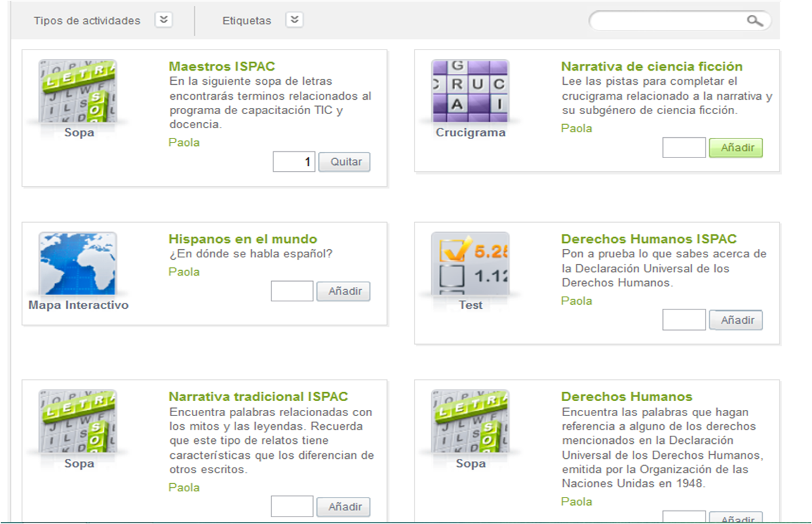The width and height of the screenshot is (812, 524).
Task: Click the search magnifier icon
Action: 755,21
